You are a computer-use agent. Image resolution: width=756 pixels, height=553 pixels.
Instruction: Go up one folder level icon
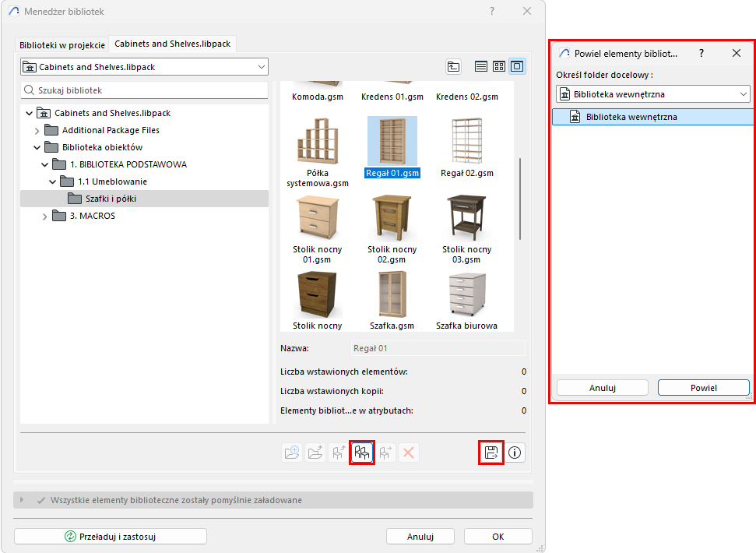453,66
